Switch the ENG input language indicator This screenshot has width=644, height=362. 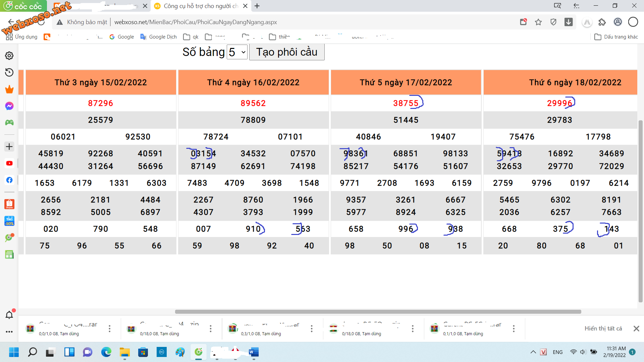[558, 352]
